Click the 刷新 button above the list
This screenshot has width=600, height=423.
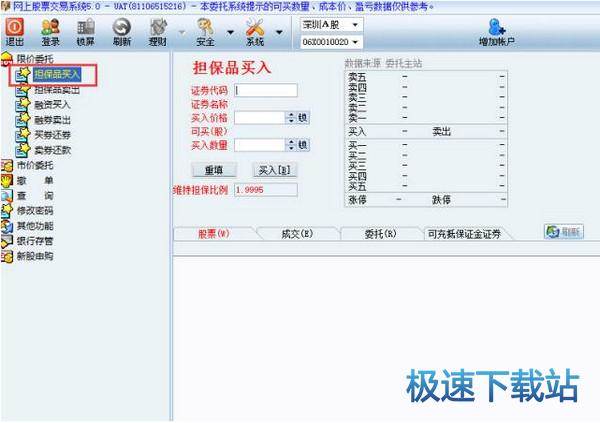[564, 232]
